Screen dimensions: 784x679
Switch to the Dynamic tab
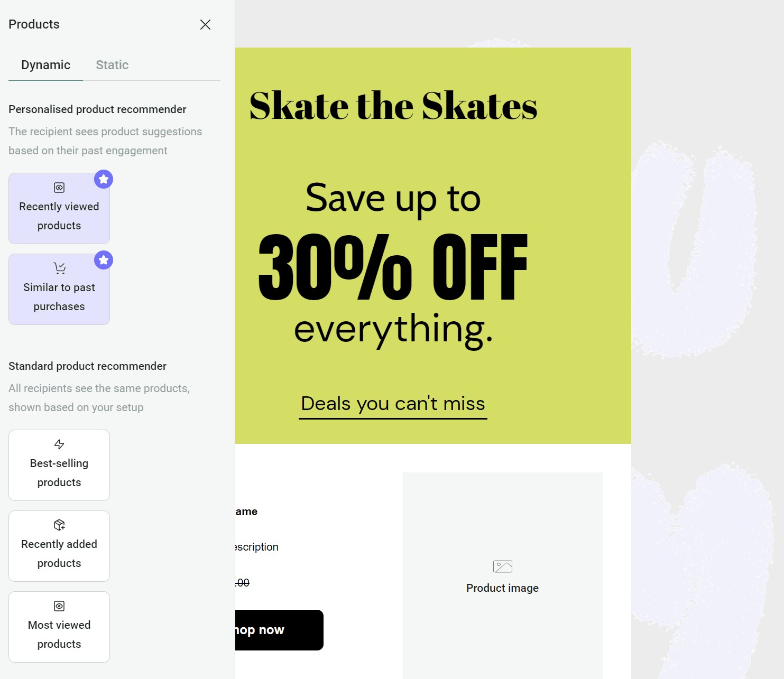pyautogui.click(x=45, y=64)
